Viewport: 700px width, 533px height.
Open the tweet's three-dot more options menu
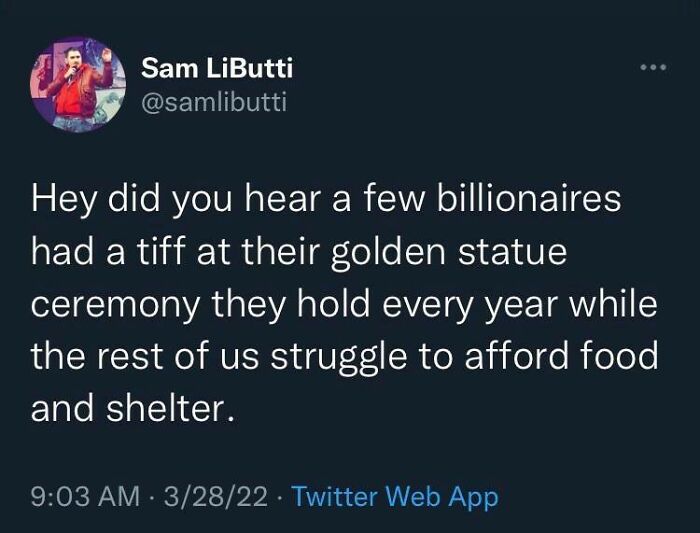(x=651, y=70)
